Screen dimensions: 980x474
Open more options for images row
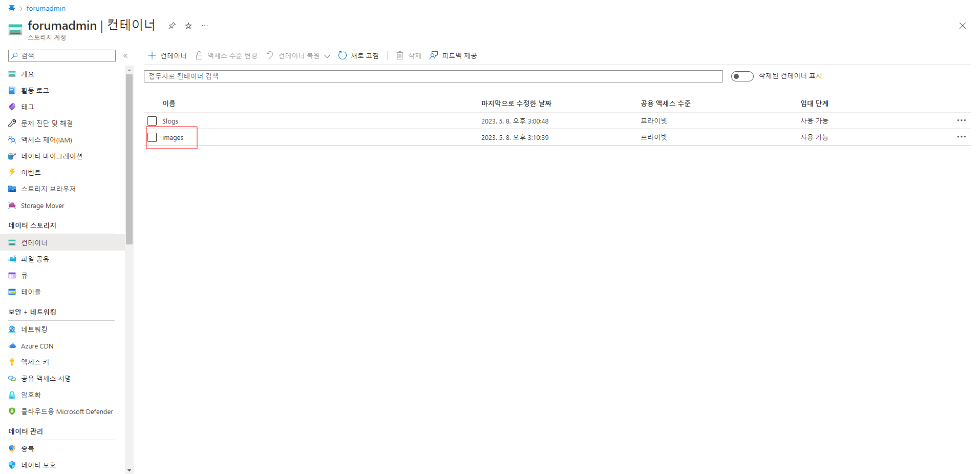pos(961,137)
